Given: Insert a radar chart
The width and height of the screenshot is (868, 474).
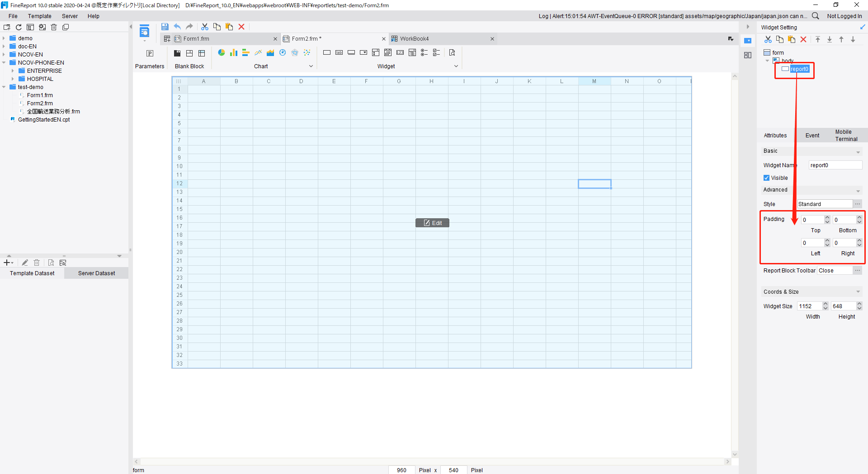Looking at the screenshot, I should point(295,53).
